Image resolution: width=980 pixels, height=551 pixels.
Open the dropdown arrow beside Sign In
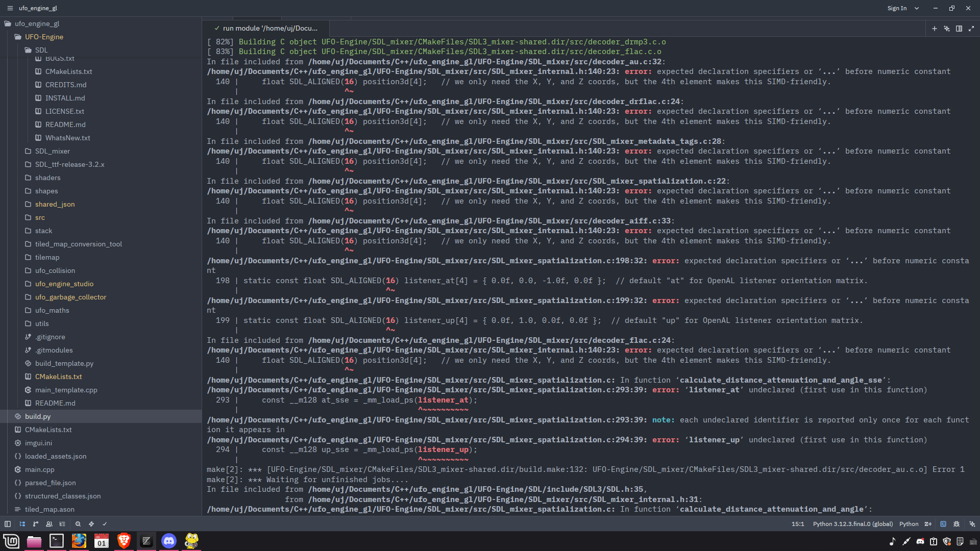coord(917,8)
